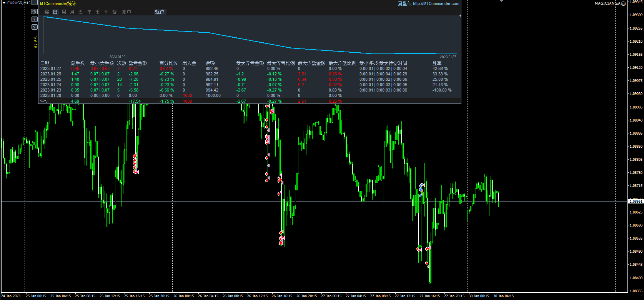
Task: Select the 年 yearly tab
Action: pyautogui.click(x=89, y=12)
